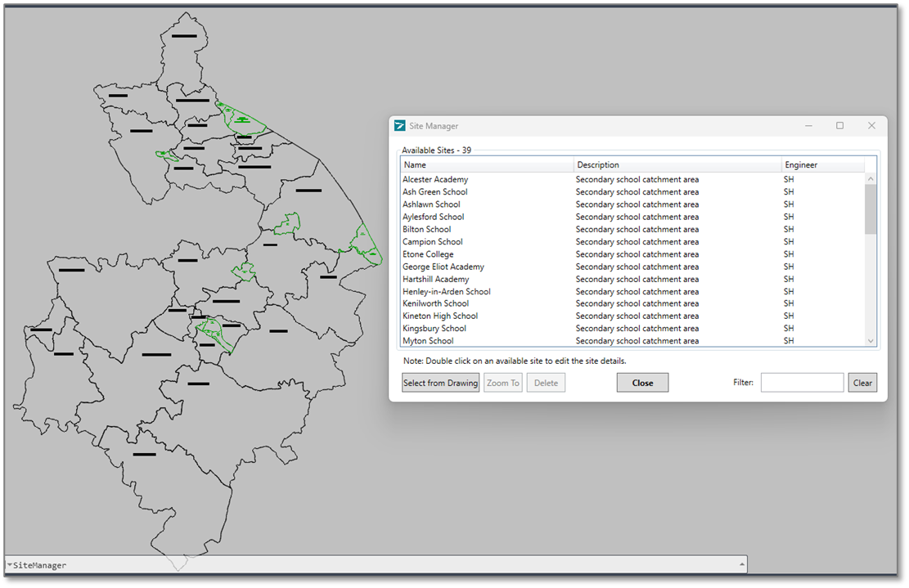The image size is (909, 588).
Task: Click the site list vertical scrollbar thumb
Action: (x=871, y=209)
